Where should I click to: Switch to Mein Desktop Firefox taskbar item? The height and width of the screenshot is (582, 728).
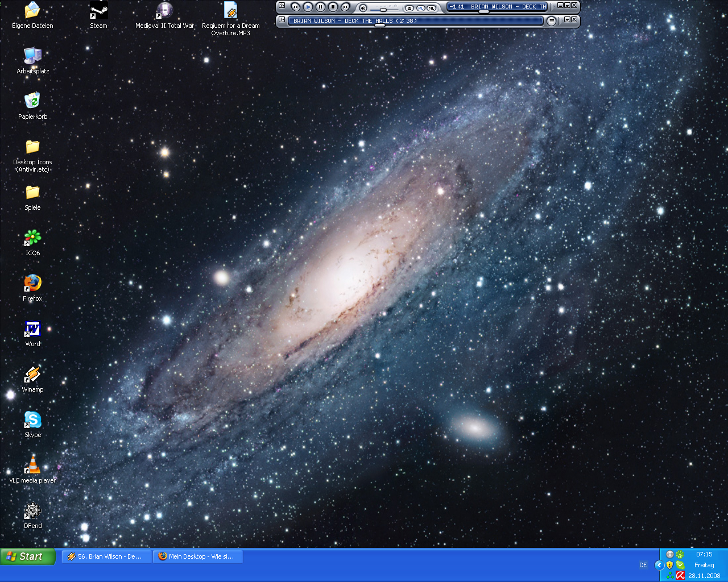(197, 556)
